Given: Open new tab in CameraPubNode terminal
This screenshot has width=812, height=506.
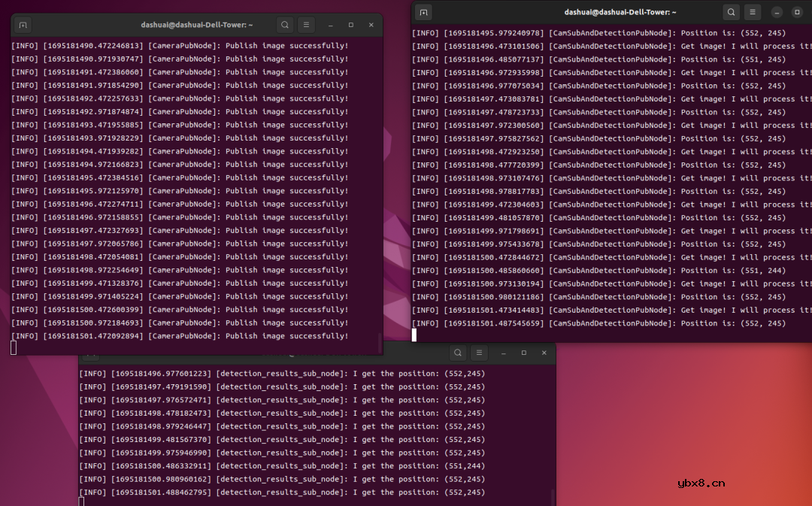Looking at the screenshot, I should [x=23, y=25].
